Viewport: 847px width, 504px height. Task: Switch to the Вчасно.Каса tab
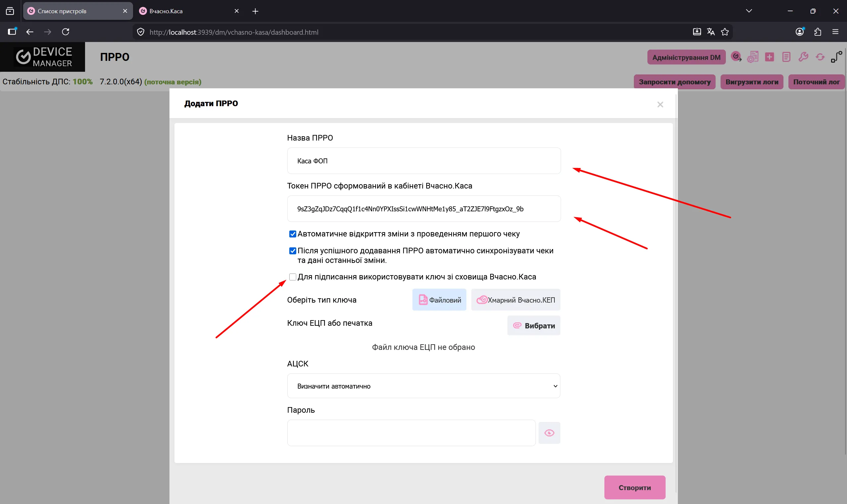pos(190,11)
